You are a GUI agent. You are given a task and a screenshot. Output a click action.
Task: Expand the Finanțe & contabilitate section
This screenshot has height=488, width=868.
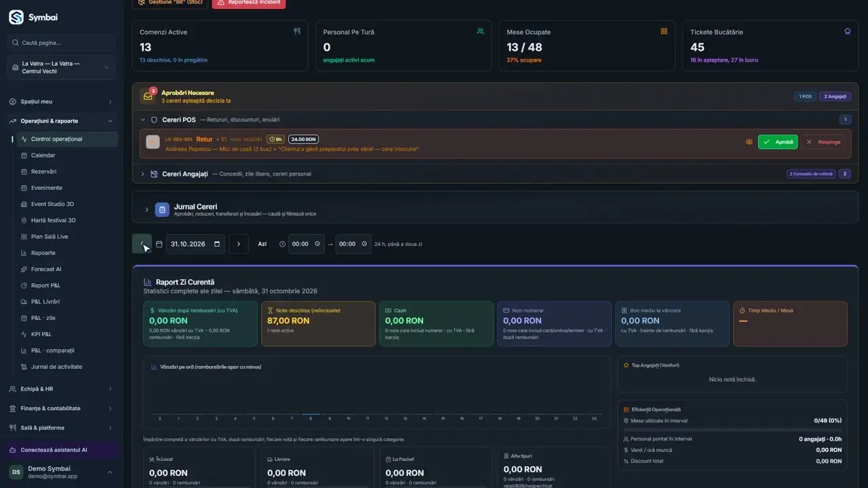pyautogui.click(x=61, y=408)
